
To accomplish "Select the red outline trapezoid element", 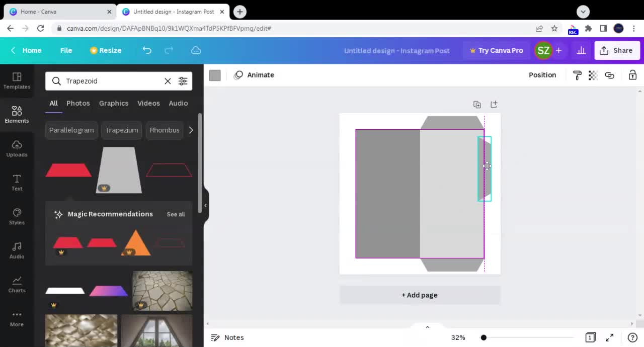I will [169, 170].
